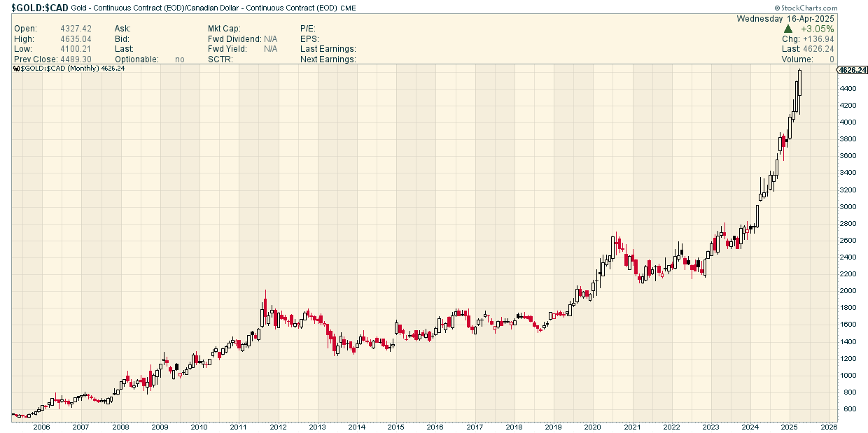Image resolution: width=868 pixels, height=433 pixels.
Task: Click the +3.05% percent change value
Action: click(x=818, y=29)
